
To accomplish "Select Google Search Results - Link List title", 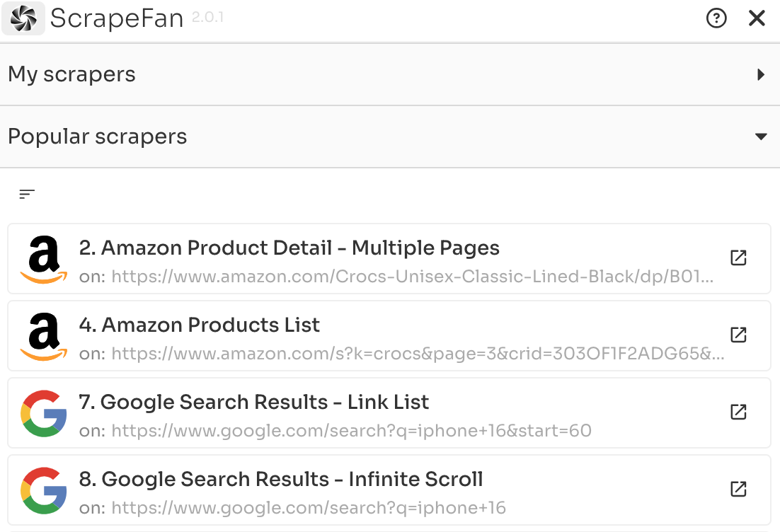I will tap(254, 402).
